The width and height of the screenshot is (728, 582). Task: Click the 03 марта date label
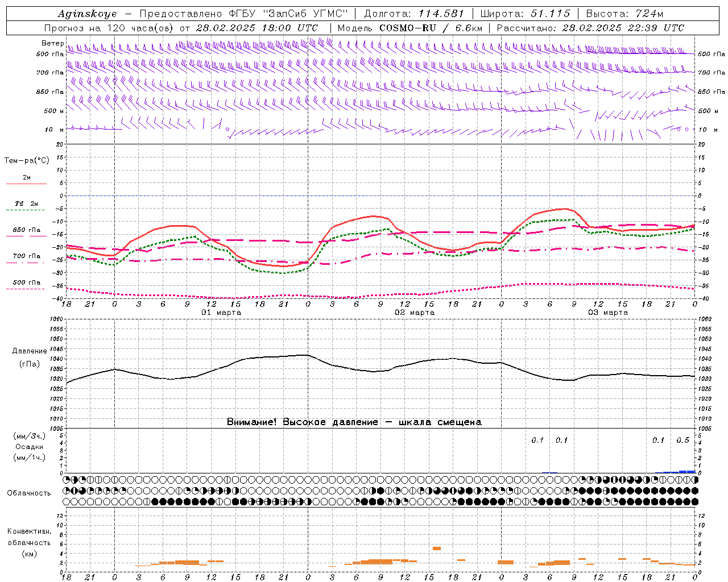coord(608,313)
